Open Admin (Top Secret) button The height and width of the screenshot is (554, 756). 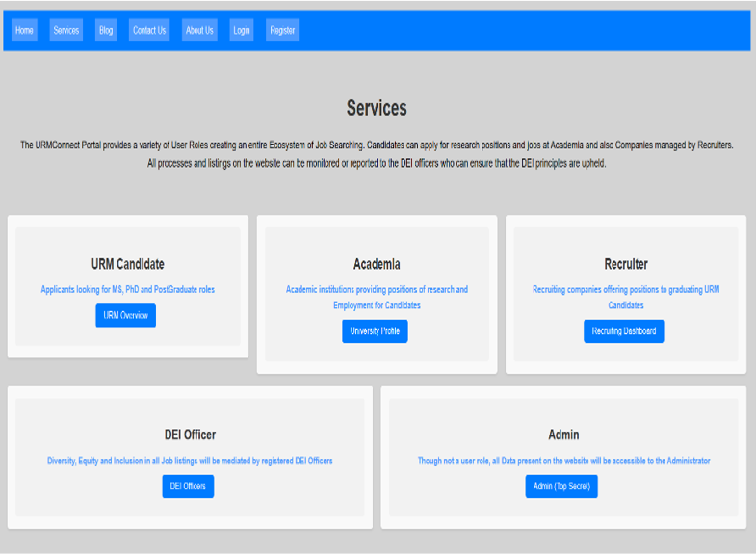(x=561, y=486)
